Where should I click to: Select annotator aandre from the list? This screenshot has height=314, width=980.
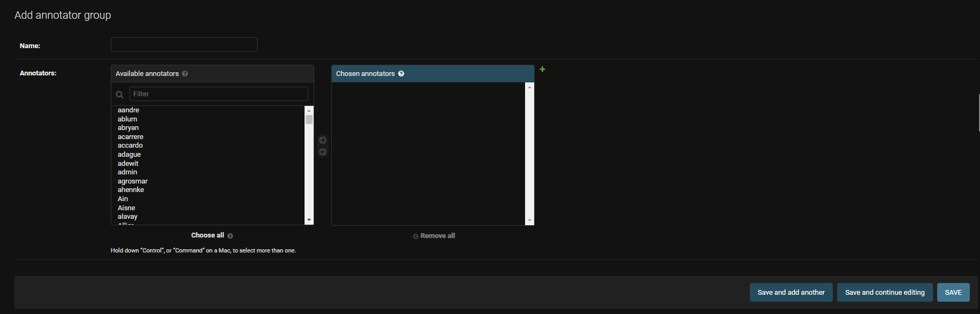[128, 110]
